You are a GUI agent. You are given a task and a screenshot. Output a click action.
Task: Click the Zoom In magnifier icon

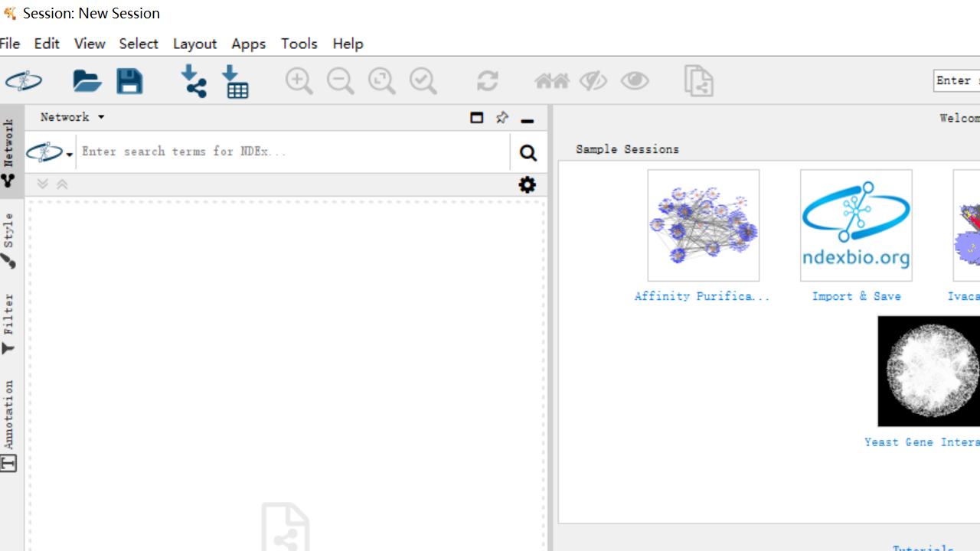tap(299, 81)
